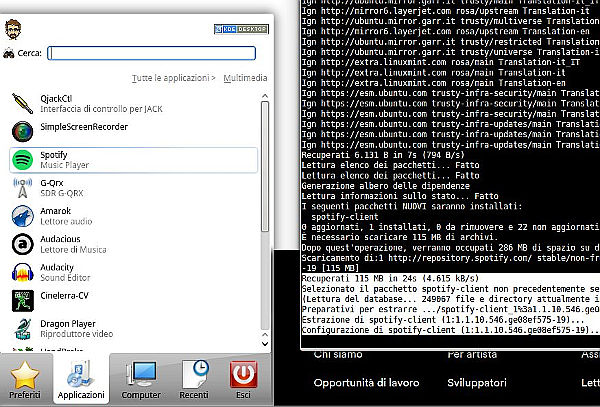Select G-Qrx SDR entry text

pos(62,188)
